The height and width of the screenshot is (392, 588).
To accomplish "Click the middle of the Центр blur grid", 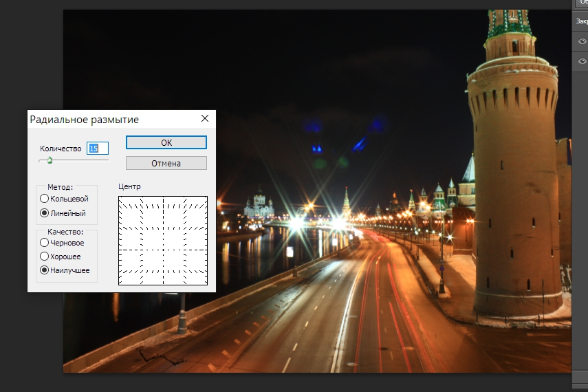I will coord(163,241).
